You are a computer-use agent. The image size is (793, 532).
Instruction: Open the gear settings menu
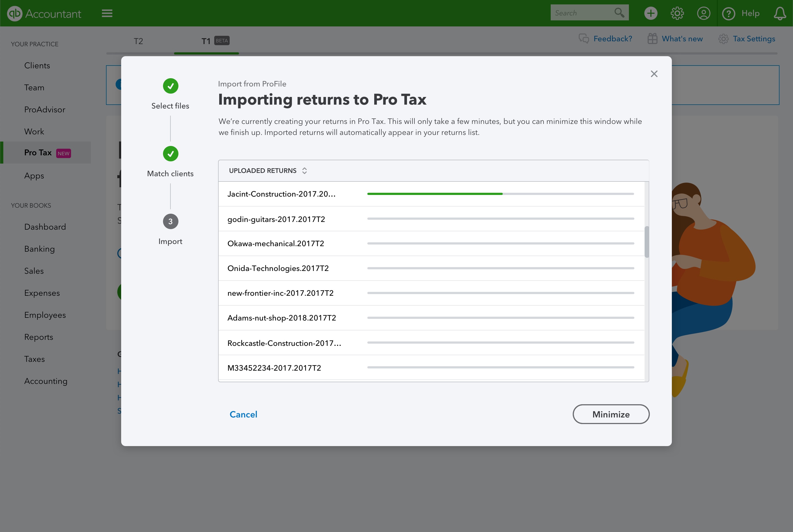pos(677,13)
